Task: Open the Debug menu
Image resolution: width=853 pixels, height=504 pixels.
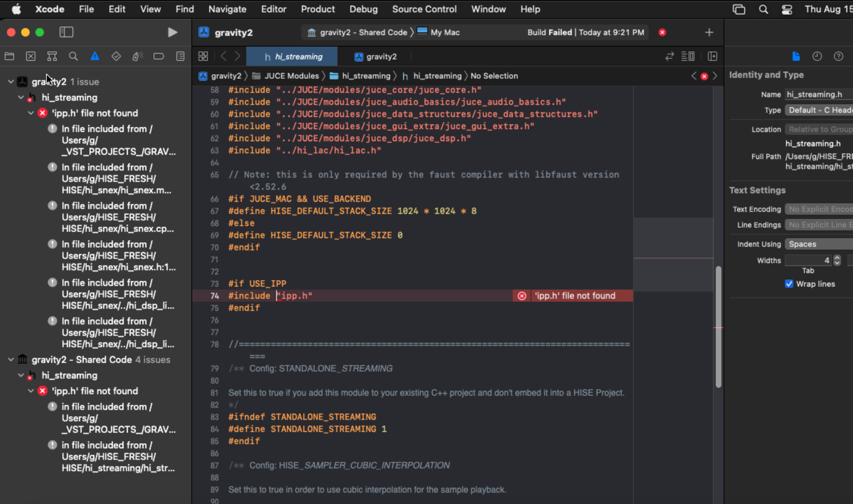Action: (363, 9)
